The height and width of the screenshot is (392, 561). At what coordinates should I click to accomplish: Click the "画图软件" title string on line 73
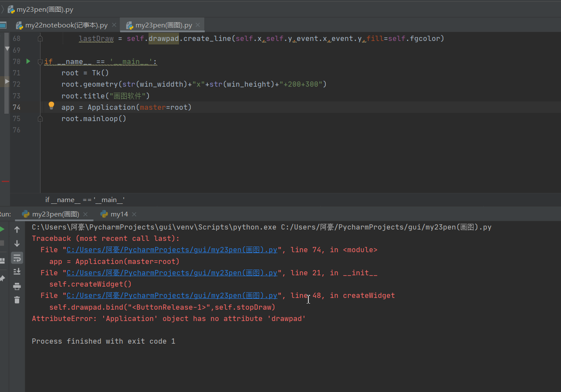point(127,96)
